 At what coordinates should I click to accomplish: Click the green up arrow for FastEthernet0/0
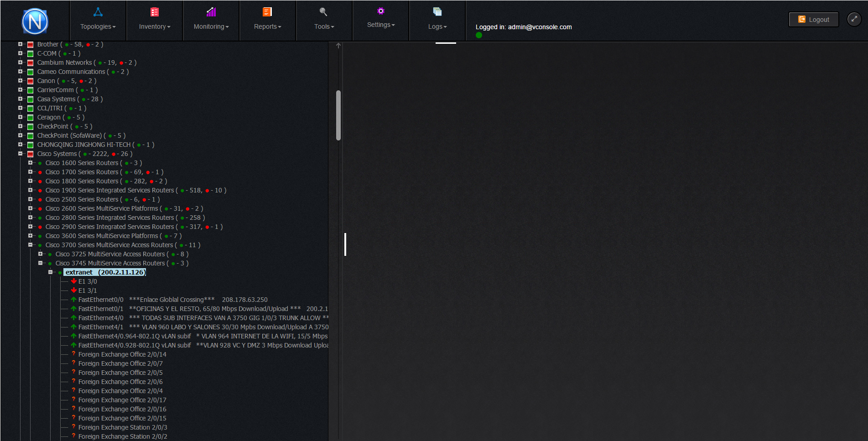[73, 300]
